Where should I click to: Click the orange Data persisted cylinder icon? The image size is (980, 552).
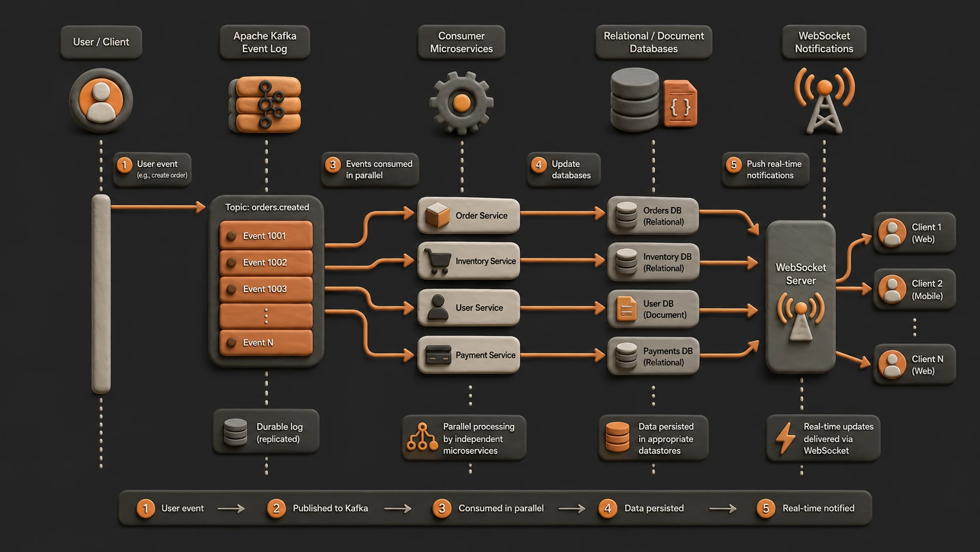click(x=617, y=437)
